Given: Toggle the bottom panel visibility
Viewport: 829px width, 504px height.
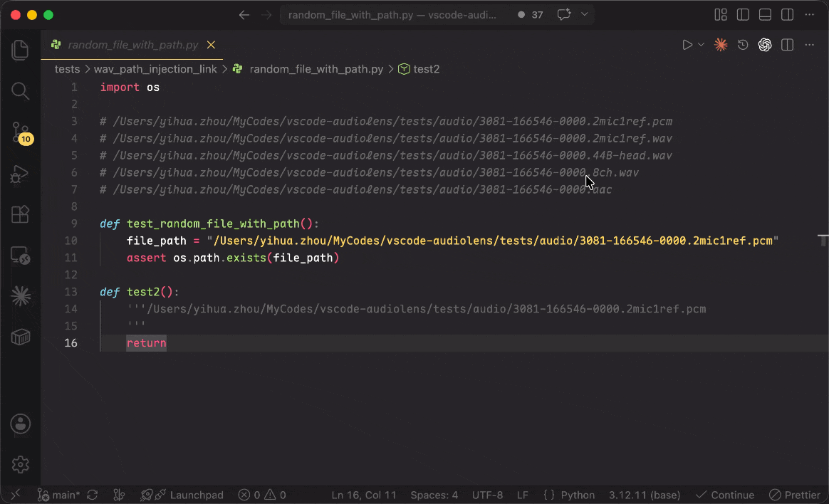Looking at the screenshot, I should [765, 15].
